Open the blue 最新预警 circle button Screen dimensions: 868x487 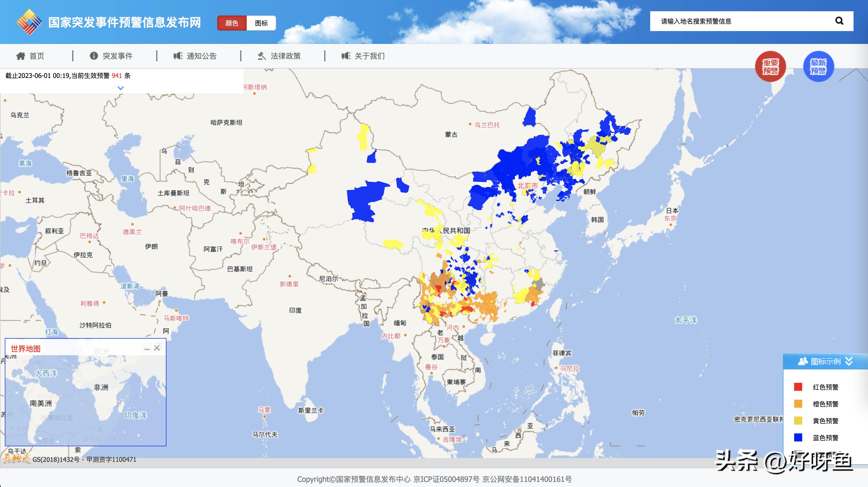pyautogui.click(x=818, y=67)
